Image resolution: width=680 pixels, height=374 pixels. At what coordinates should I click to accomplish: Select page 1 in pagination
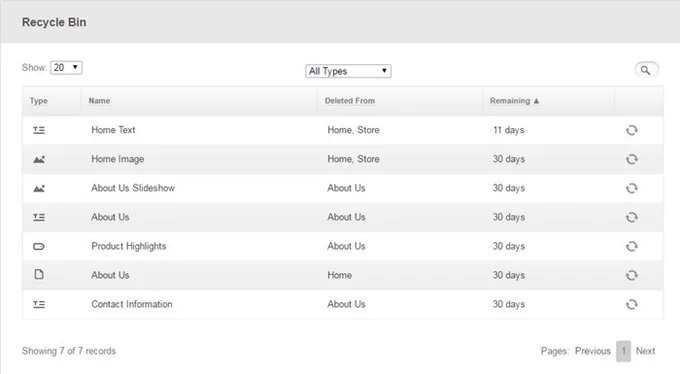click(624, 351)
